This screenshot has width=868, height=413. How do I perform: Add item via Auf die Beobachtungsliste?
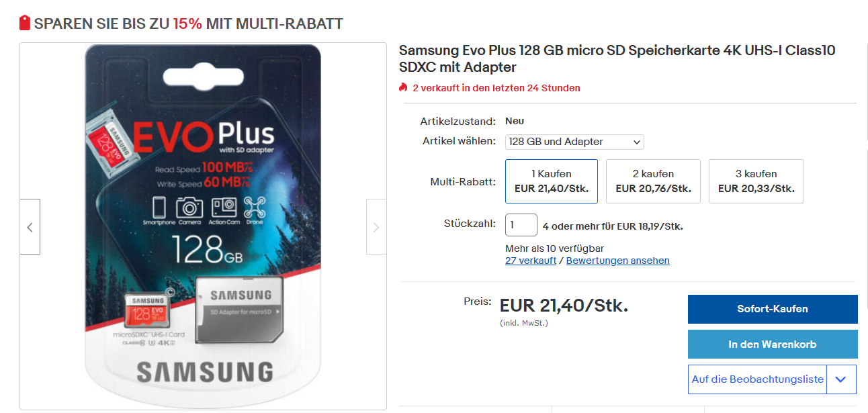[x=758, y=379]
